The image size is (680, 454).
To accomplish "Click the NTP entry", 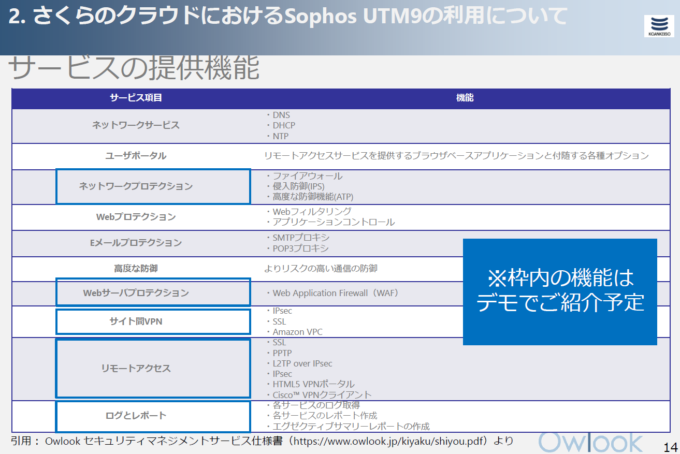I will pyautogui.click(x=280, y=136).
